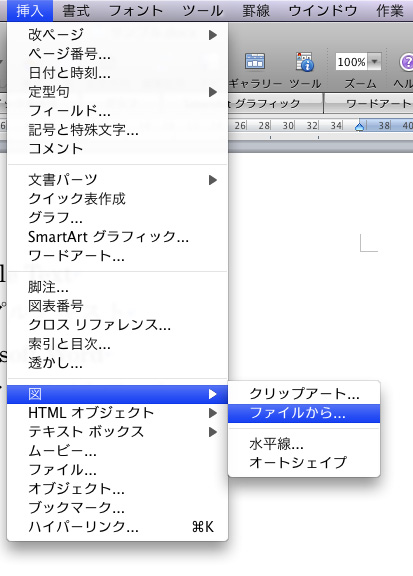Open the 罫線 menu in menu bar
Image resolution: width=413 pixels, height=576 pixels.
tap(256, 11)
